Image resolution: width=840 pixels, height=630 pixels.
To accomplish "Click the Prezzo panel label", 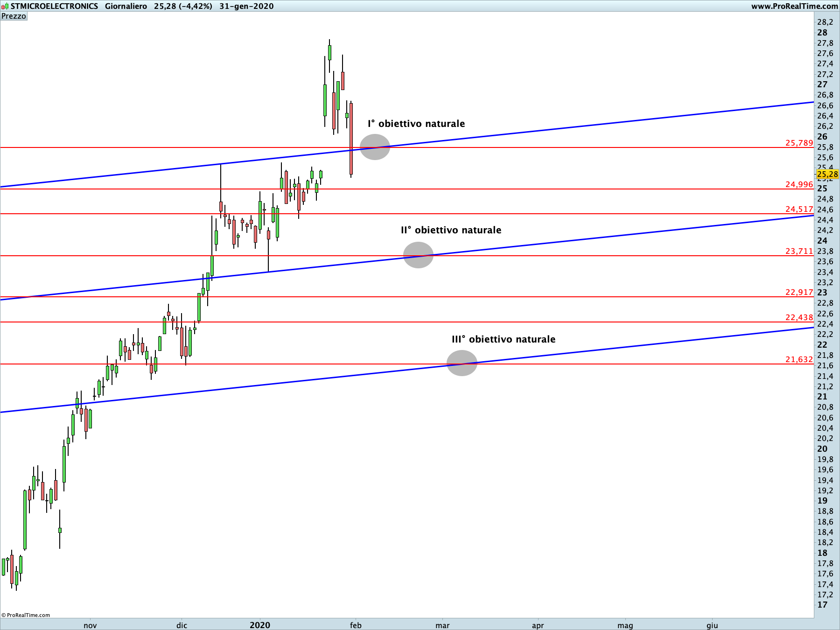I will click(x=14, y=16).
